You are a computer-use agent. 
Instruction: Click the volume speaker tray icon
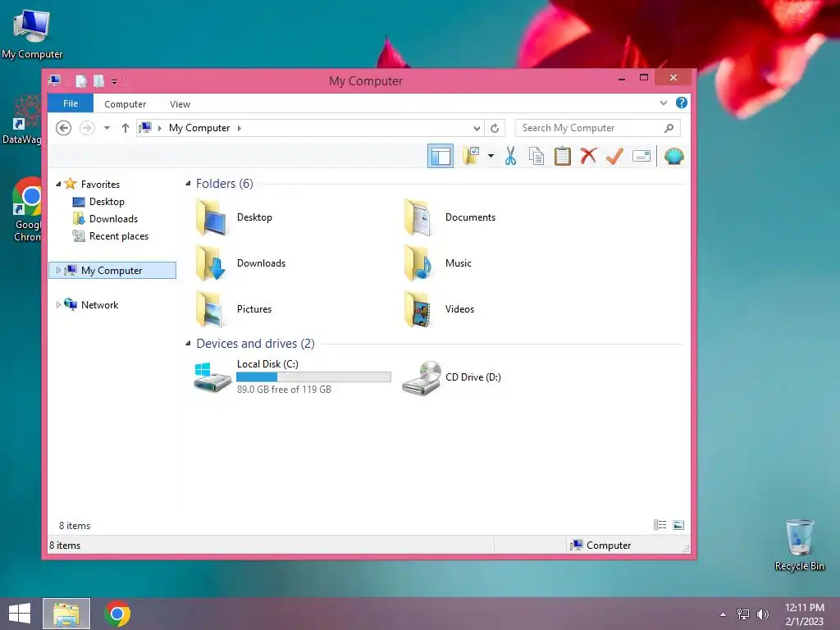click(x=763, y=614)
